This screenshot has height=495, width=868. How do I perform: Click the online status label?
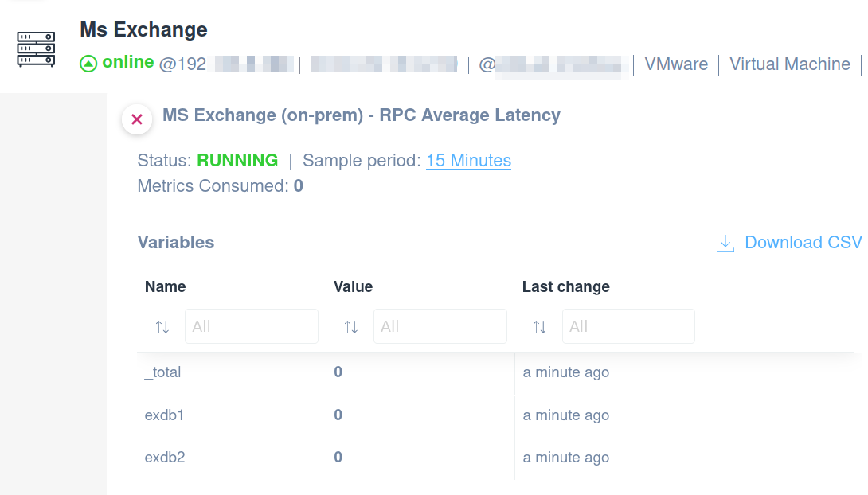[128, 62]
